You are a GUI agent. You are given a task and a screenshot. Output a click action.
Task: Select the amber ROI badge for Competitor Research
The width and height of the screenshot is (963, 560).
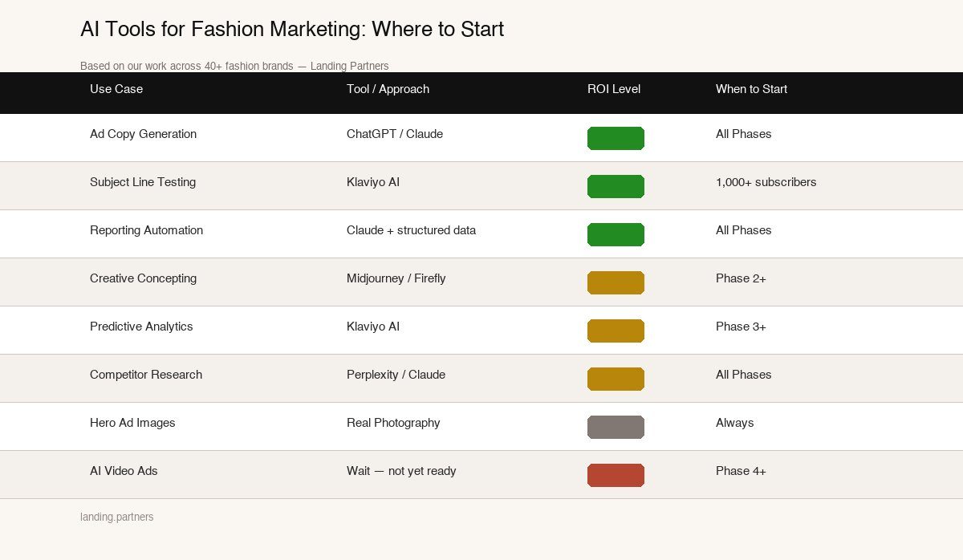click(616, 379)
